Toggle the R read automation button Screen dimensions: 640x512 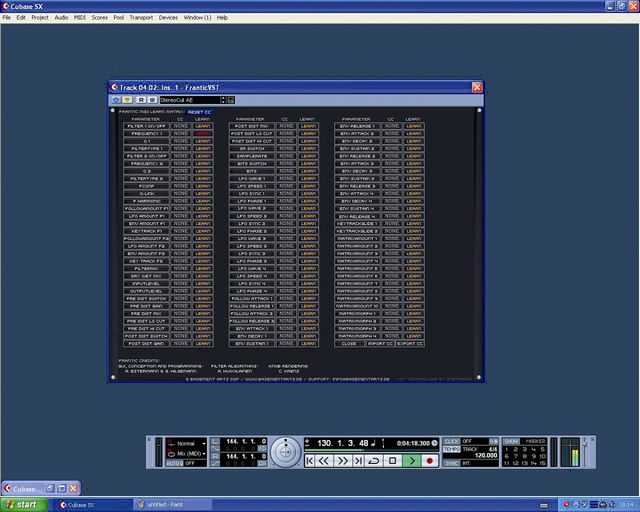coord(141,100)
